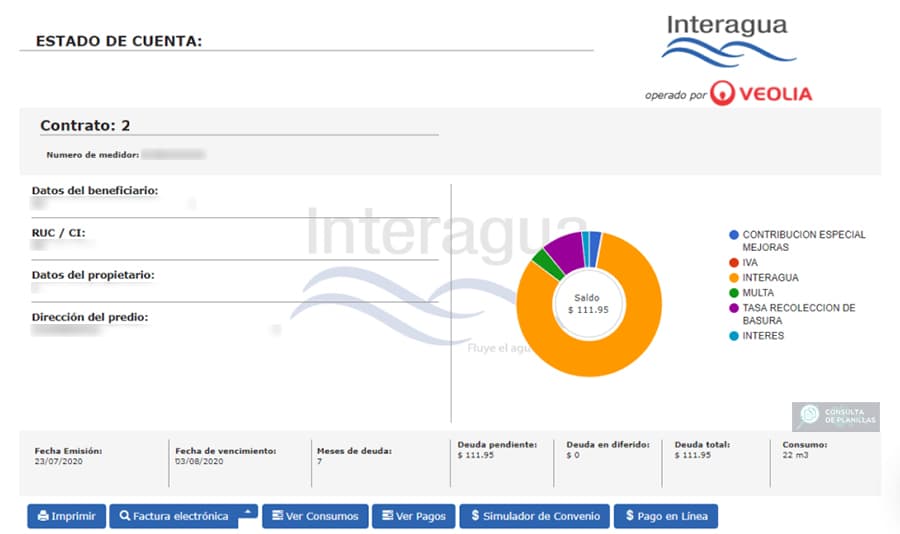Toggle the INTERAGUA orange legend dot
This screenshot has height=534, width=900.
tap(734, 278)
